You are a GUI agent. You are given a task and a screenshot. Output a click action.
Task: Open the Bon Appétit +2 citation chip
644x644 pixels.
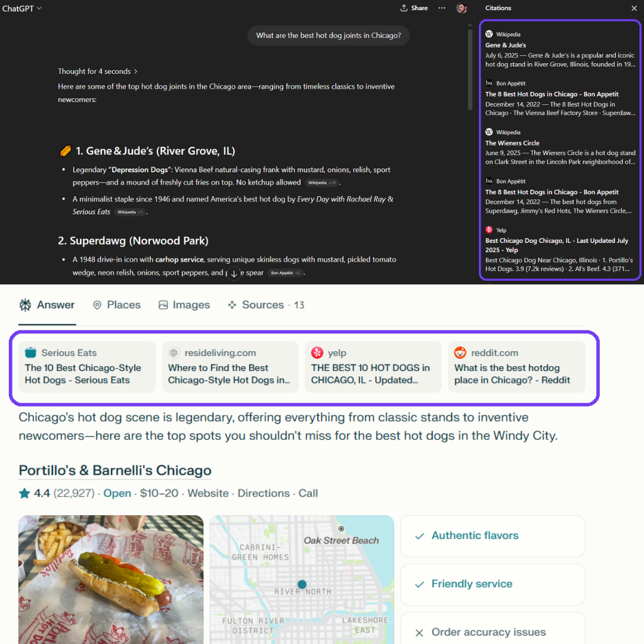click(285, 273)
